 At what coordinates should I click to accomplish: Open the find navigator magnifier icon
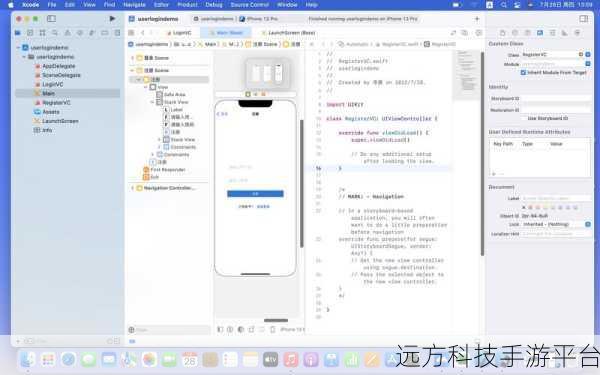55,33
